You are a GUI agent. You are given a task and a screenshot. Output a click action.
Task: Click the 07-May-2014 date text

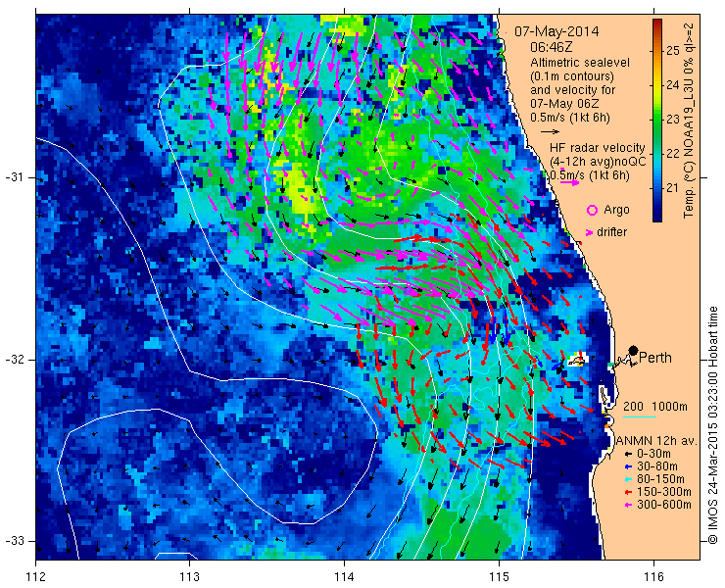tap(556, 31)
